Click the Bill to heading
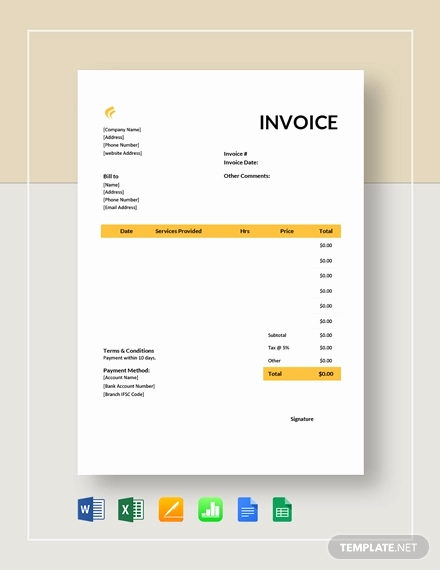 click(111, 176)
